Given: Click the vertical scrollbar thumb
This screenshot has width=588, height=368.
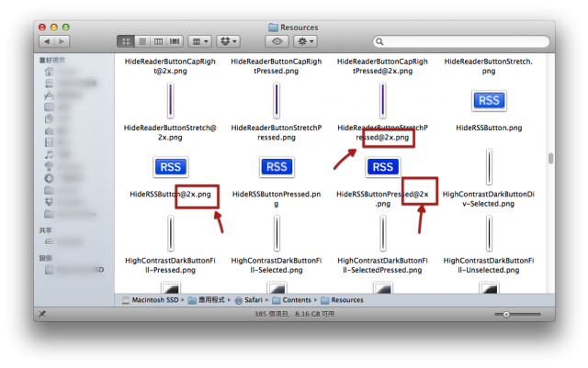Looking at the screenshot, I should click(550, 159).
